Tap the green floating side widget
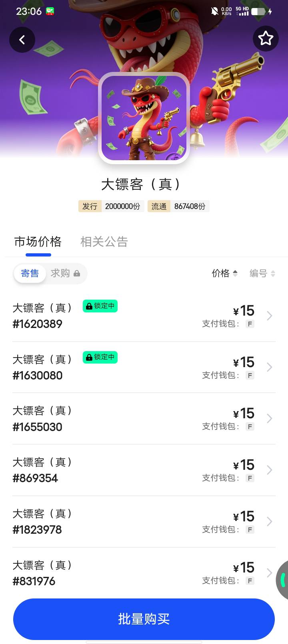288x644 pixels. point(282,579)
